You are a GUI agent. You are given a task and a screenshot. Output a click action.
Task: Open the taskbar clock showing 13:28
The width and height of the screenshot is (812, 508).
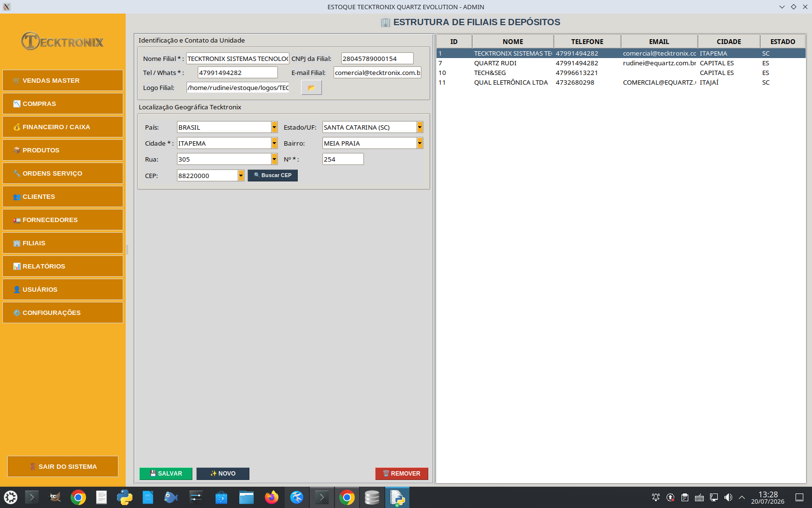coord(768,497)
